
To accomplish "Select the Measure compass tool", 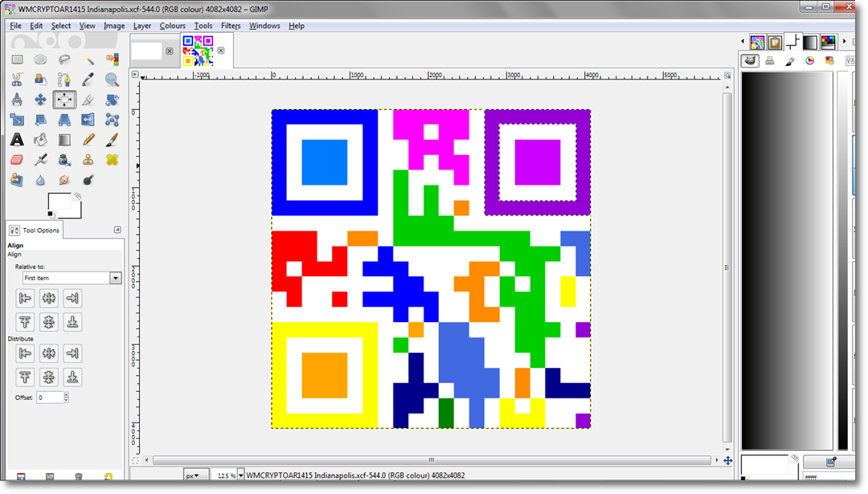I will [17, 100].
